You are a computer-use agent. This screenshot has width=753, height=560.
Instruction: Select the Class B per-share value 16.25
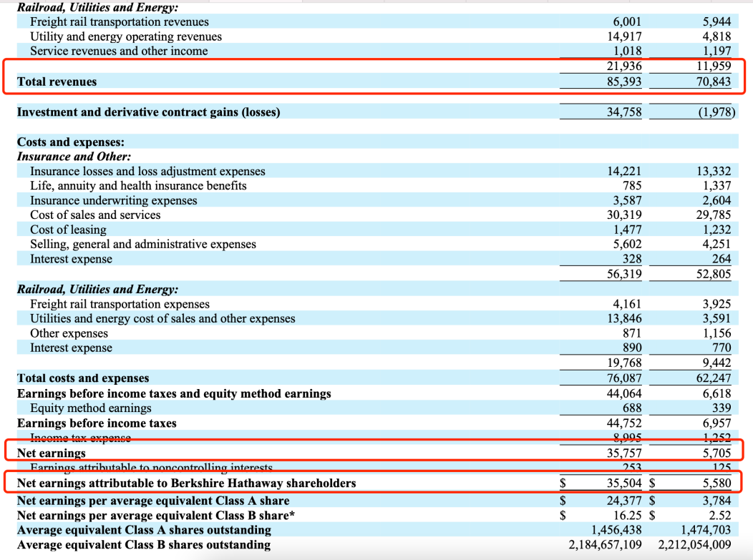point(627,516)
